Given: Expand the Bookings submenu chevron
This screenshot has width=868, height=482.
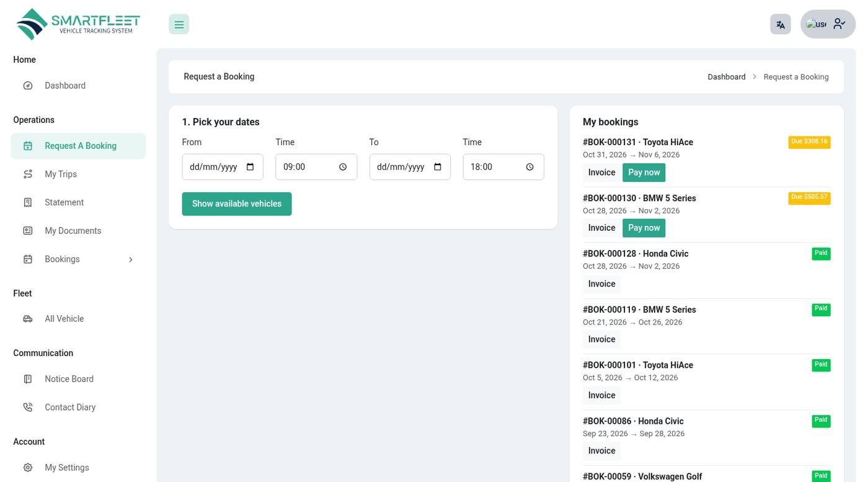Looking at the screenshot, I should point(131,259).
